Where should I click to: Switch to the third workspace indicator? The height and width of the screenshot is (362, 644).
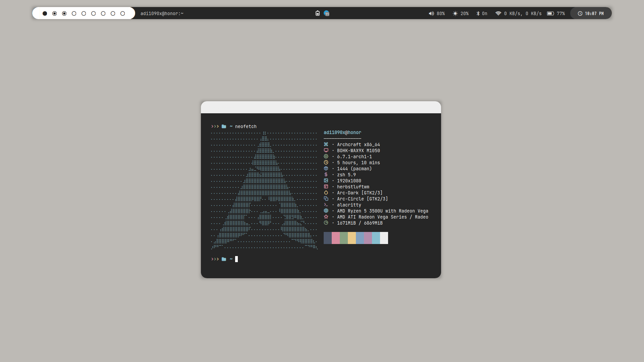(64, 13)
